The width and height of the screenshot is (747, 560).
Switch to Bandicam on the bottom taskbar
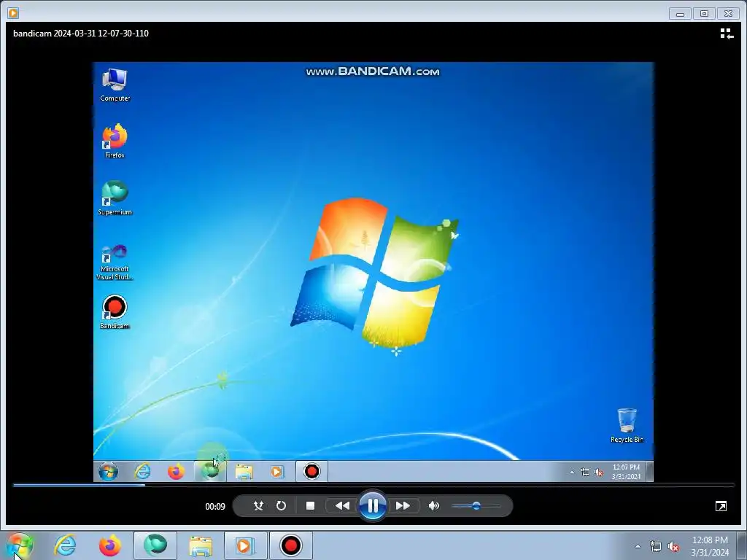[290, 545]
